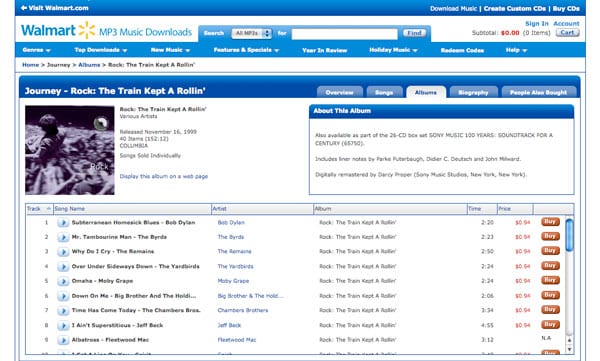This screenshot has height=361, width=600.
Task: Click the Find search button
Action: click(x=414, y=33)
